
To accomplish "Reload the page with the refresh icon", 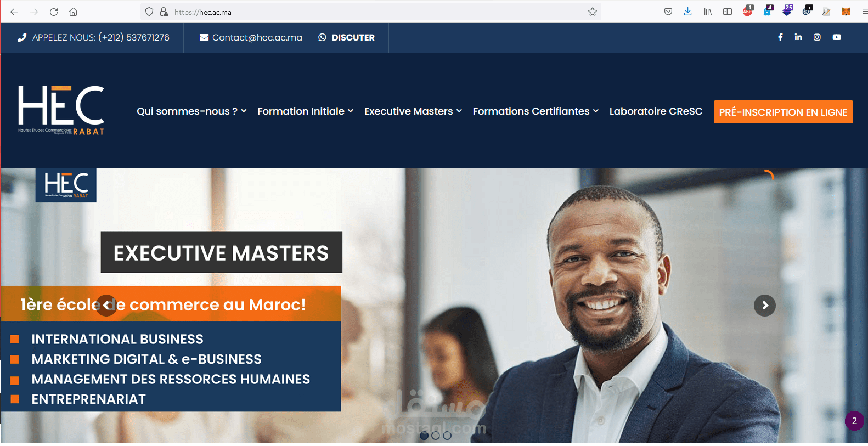I will [54, 12].
